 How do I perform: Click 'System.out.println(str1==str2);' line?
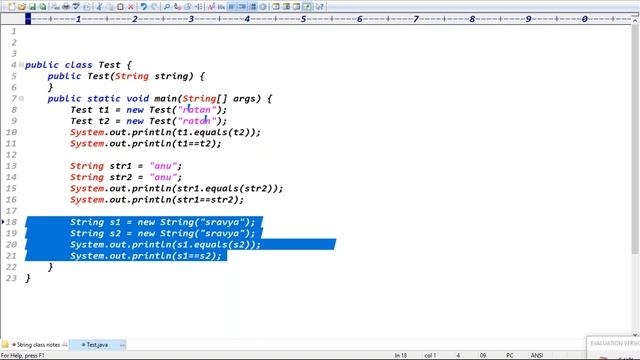[x=157, y=200]
